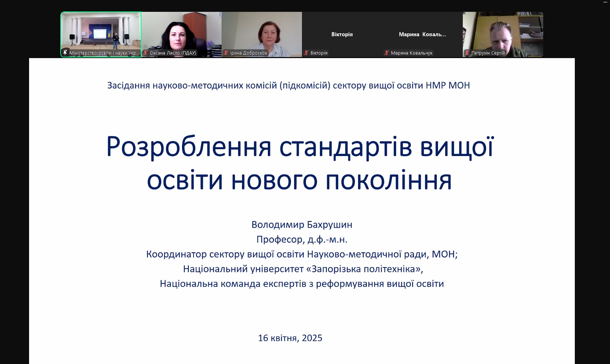Image resolution: width=610 pixels, height=364 pixels.
Task: Click the pin icon on Міністерство tile
Action: 65,53
